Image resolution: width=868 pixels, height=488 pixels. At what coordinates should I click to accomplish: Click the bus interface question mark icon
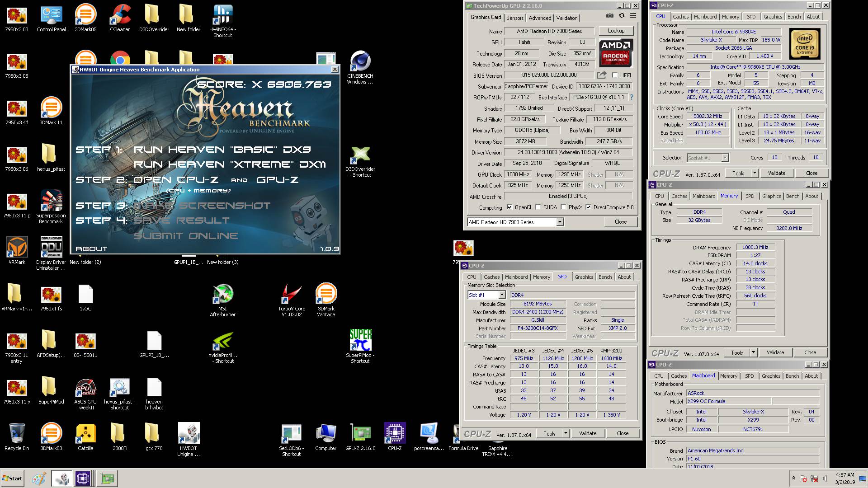[632, 97]
